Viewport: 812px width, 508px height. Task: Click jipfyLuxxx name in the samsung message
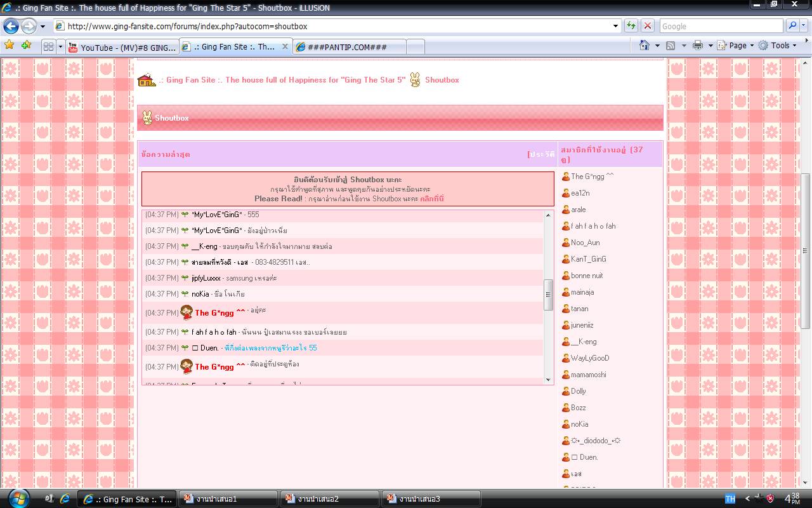(x=206, y=278)
